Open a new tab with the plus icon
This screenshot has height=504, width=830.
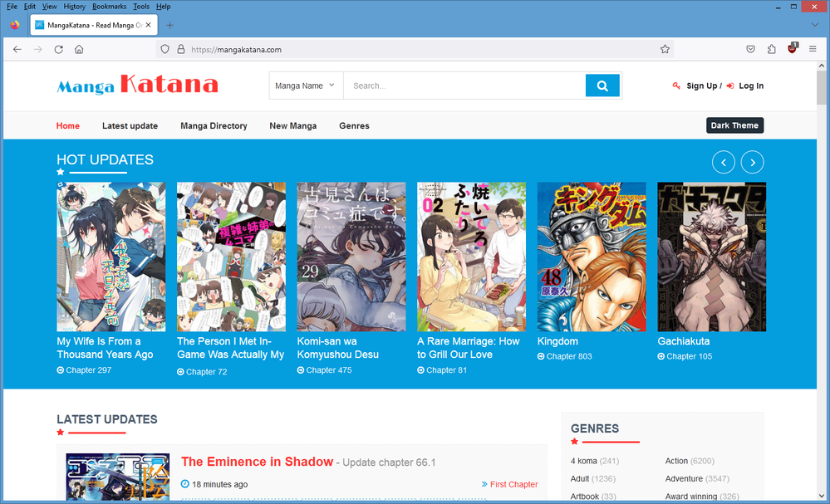169,25
